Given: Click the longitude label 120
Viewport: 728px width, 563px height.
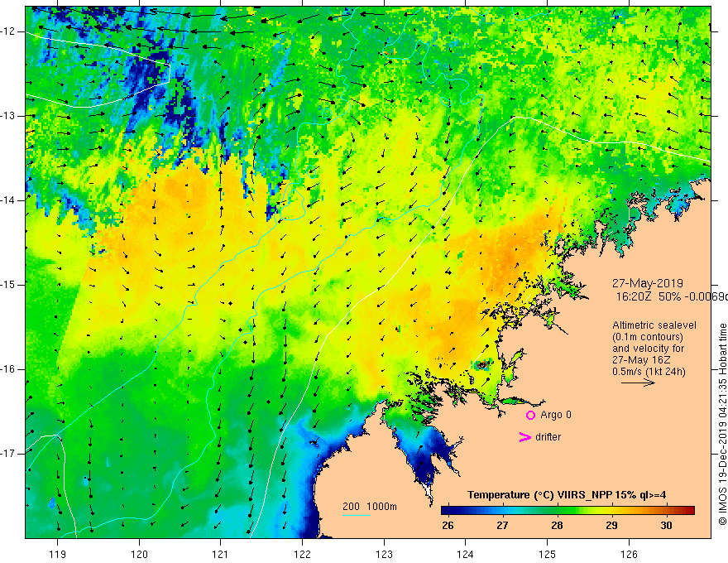Looking at the screenshot, I should (x=139, y=554).
